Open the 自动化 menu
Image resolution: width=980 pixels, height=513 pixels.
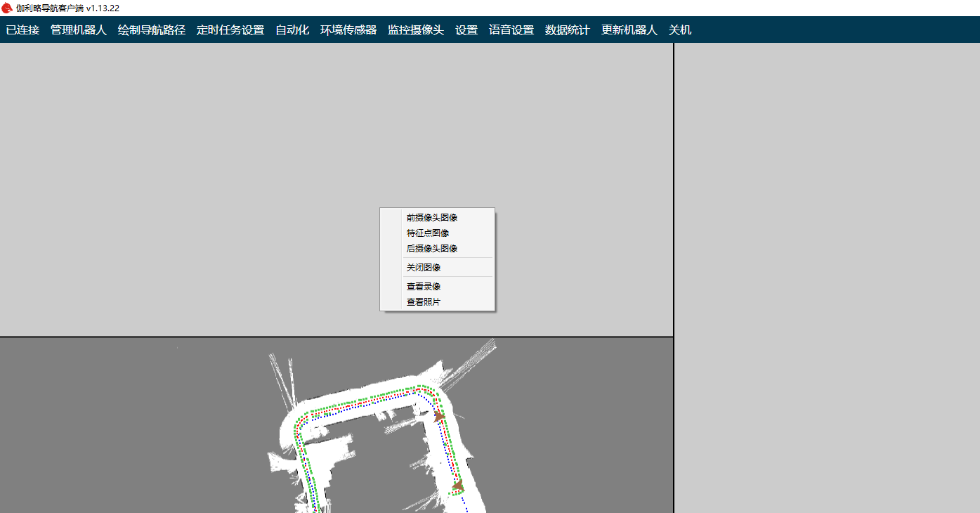pyautogui.click(x=292, y=30)
